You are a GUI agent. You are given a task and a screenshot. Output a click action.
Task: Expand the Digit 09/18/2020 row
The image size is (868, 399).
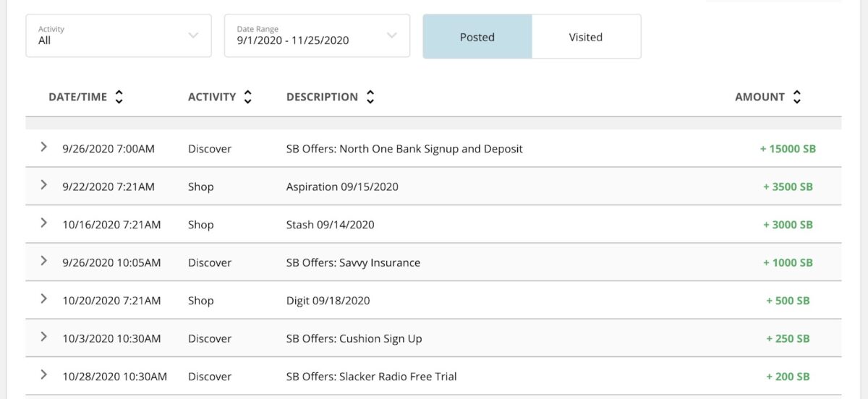coord(43,299)
